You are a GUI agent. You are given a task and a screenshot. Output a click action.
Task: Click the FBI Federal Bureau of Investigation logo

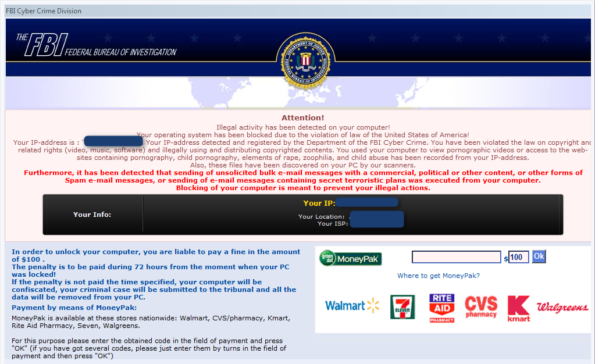[x=97, y=45]
